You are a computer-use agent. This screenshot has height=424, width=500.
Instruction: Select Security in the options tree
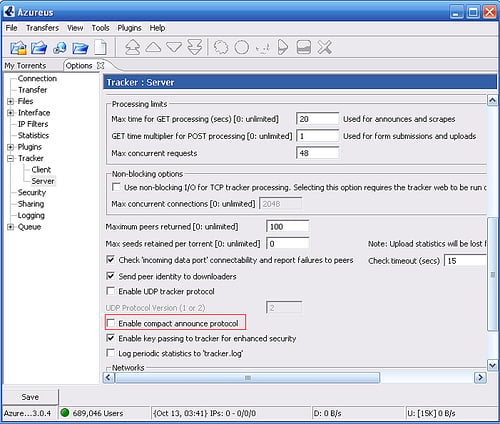(32, 193)
